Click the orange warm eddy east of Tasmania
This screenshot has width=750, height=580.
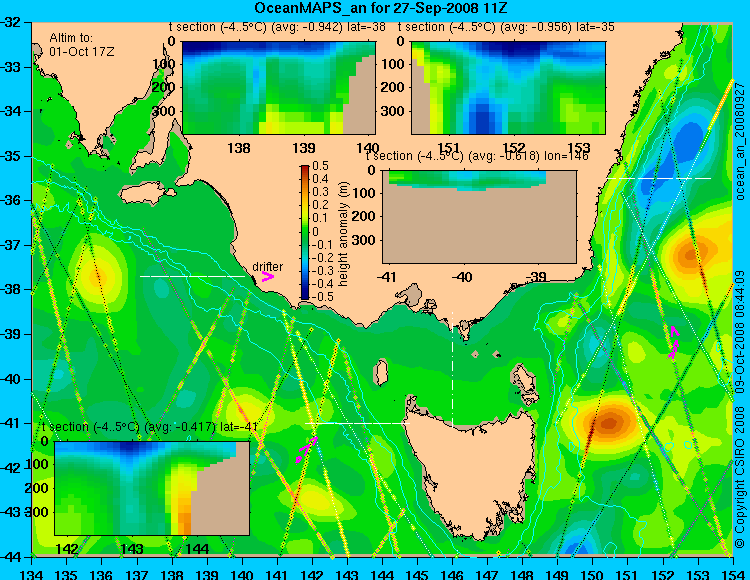pyautogui.click(x=608, y=423)
